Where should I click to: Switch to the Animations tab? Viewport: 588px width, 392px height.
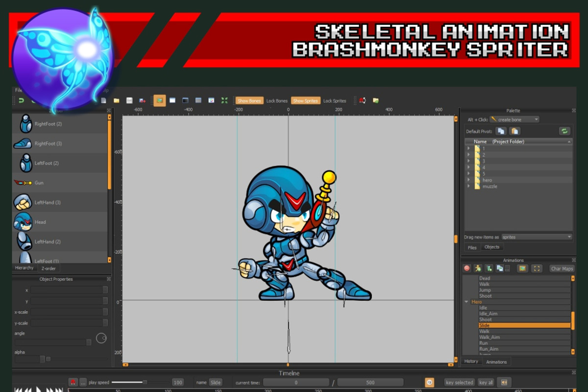(496, 362)
